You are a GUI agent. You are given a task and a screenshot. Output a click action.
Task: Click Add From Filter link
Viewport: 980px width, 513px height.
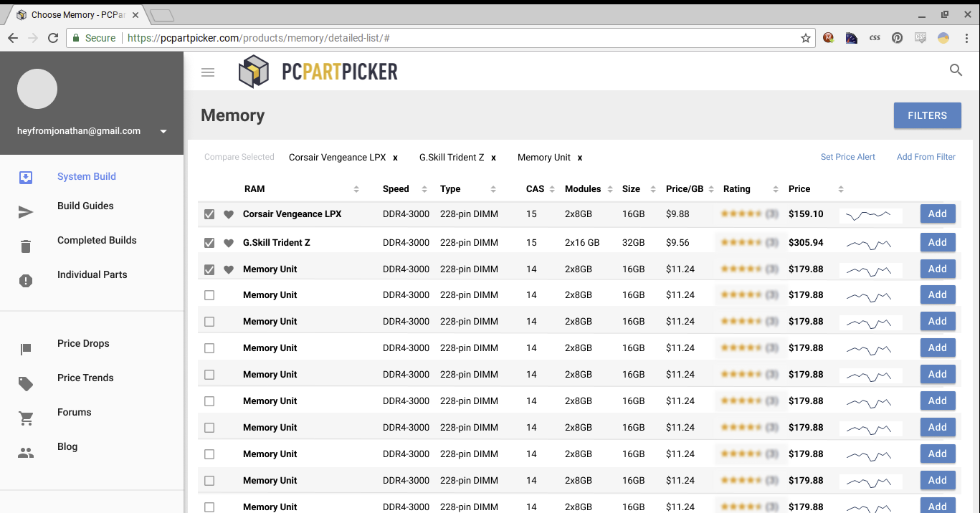pyautogui.click(x=926, y=158)
